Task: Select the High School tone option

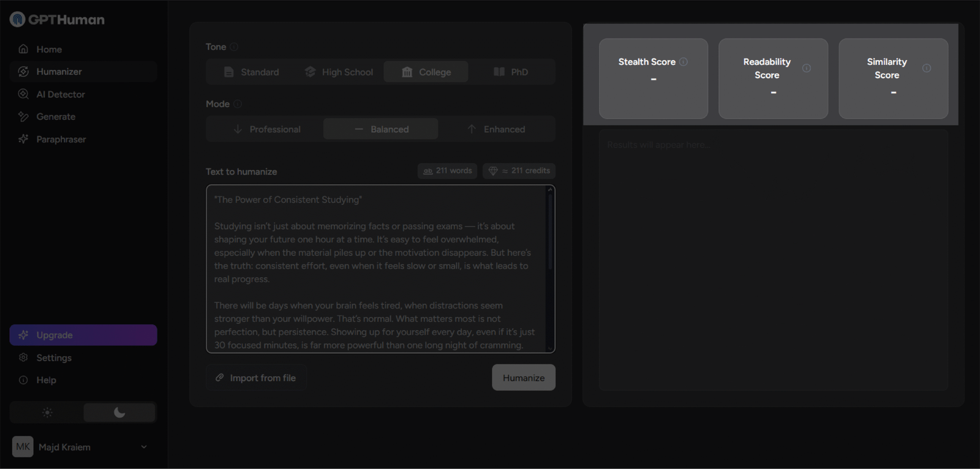Action: (339, 72)
